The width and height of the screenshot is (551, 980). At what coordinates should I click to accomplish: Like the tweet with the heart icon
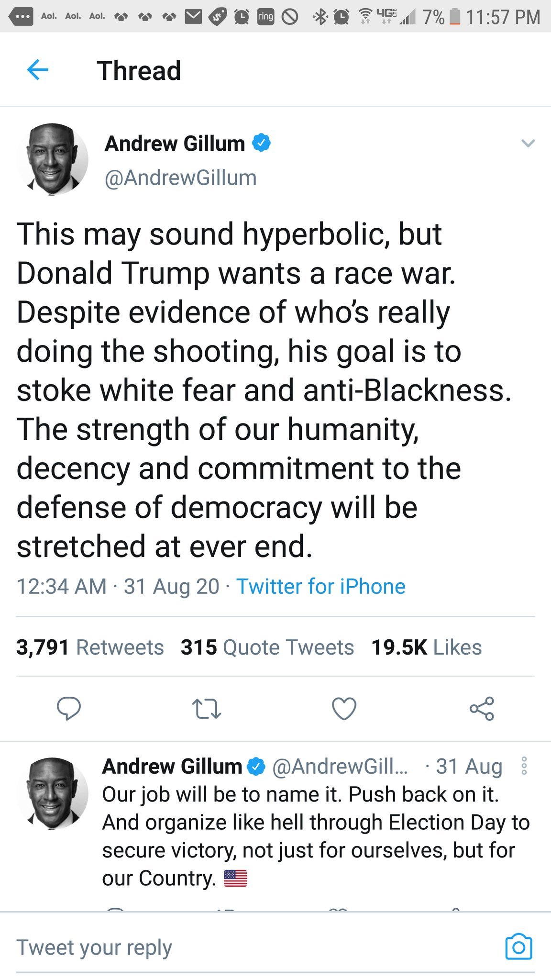coord(344,709)
